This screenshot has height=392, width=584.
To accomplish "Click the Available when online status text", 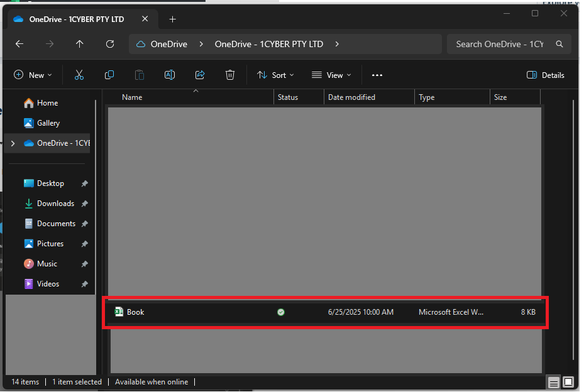I will [152, 382].
